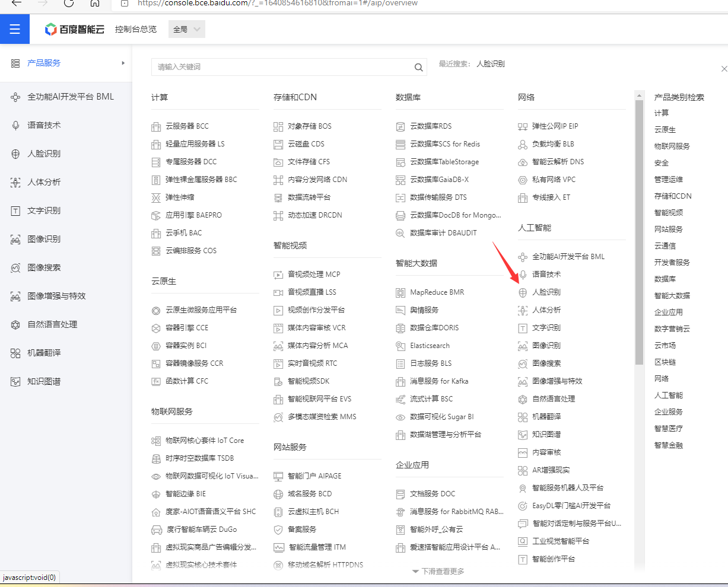The width and height of the screenshot is (728, 587).
Task: Click the 负载均衡 BLB icon
Action: click(523, 144)
